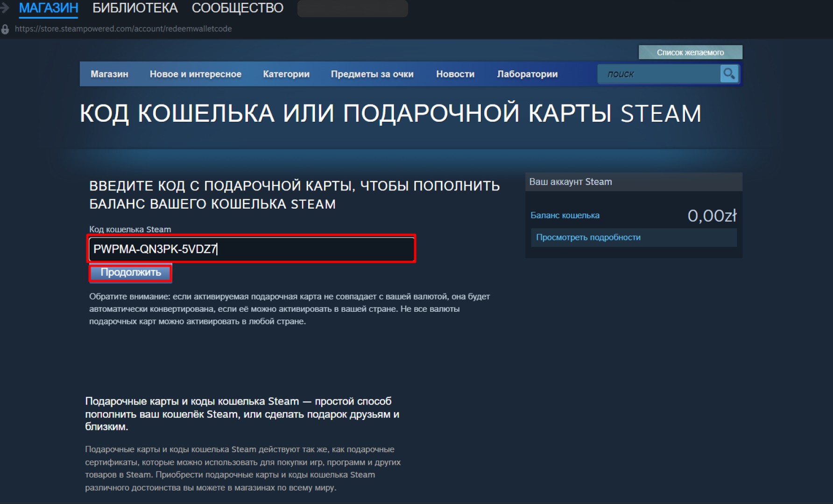Click the Обратите внимание currency notice text

[x=289, y=309]
